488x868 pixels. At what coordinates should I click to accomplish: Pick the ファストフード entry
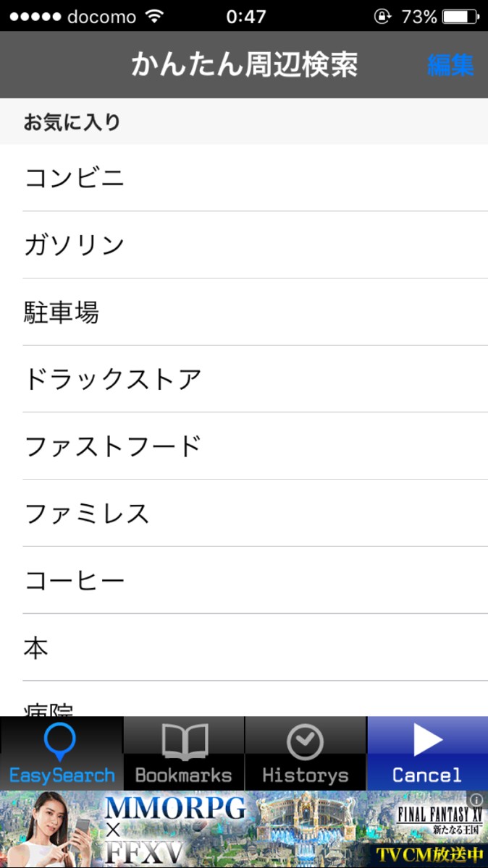point(113,446)
